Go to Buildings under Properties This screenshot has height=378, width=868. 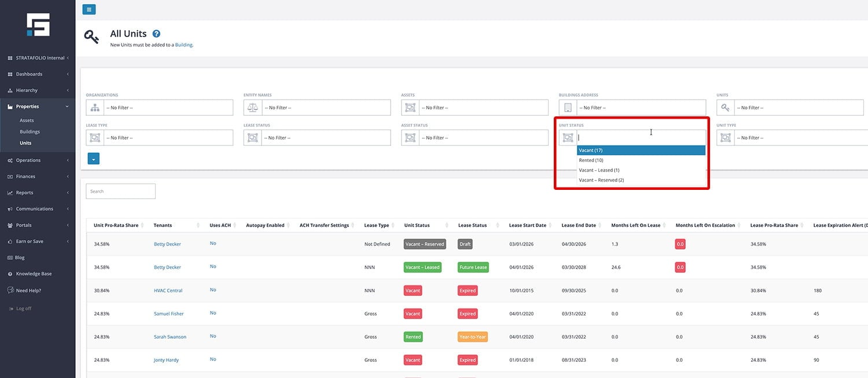[30, 131]
